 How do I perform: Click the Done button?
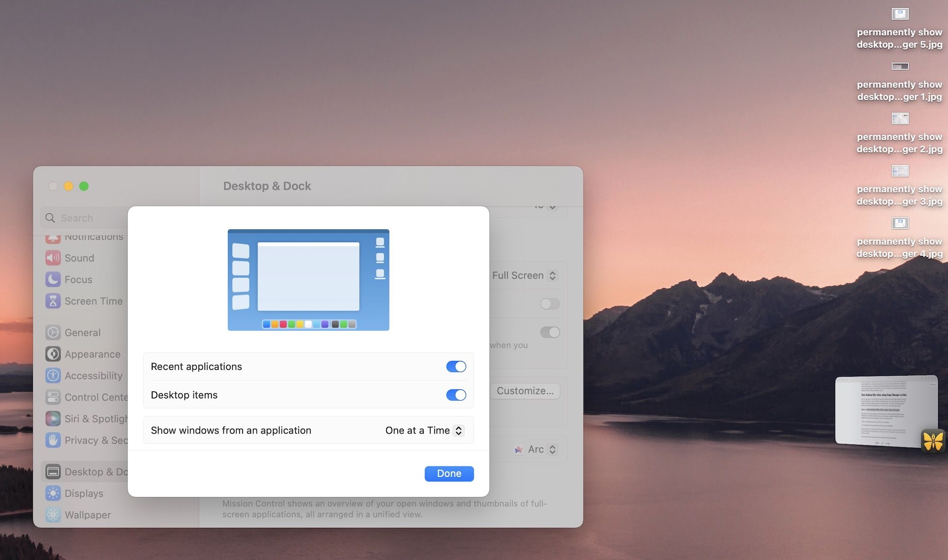pyautogui.click(x=449, y=474)
